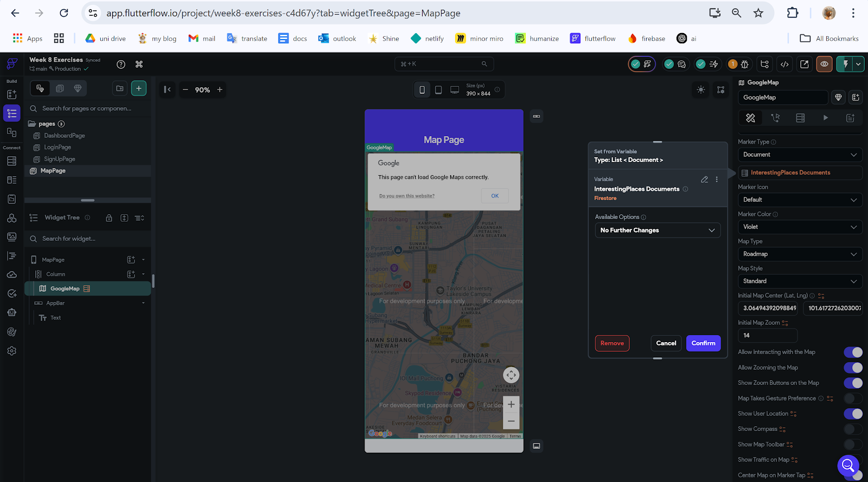Zoom in canvas with the plus icon
Viewport: 868px width, 482px height.
(220, 89)
